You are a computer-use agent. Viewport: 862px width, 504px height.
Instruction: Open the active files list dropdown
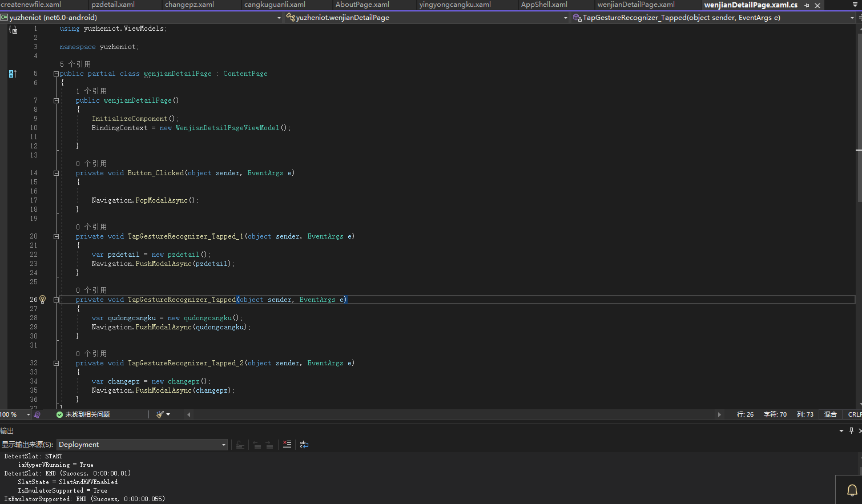coord(855,5)
